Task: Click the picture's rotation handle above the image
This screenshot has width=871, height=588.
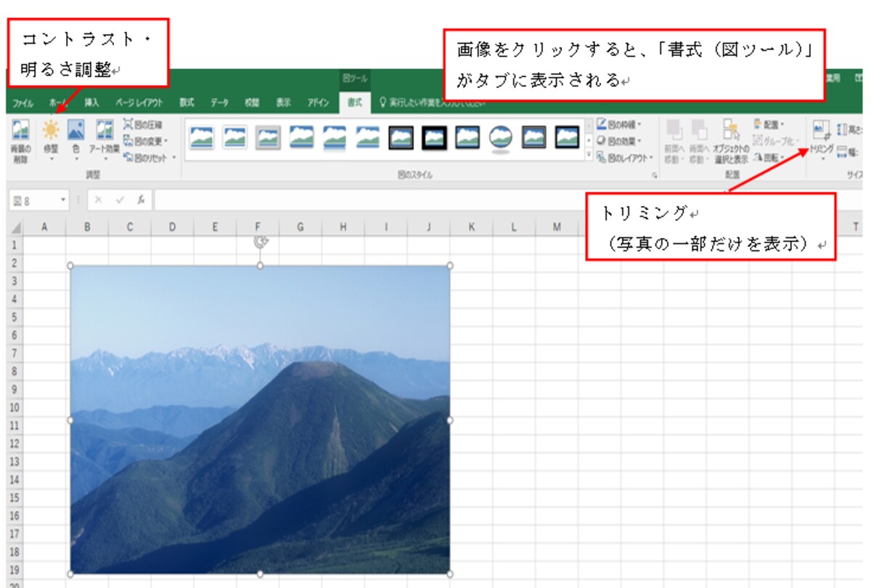Action: 261,242
